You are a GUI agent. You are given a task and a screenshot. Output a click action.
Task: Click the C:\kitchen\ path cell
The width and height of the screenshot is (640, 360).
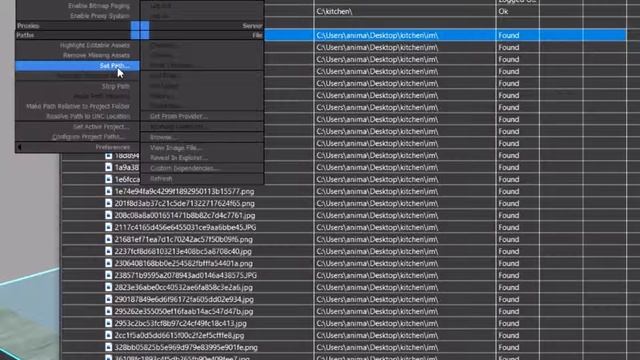(405, 11)
